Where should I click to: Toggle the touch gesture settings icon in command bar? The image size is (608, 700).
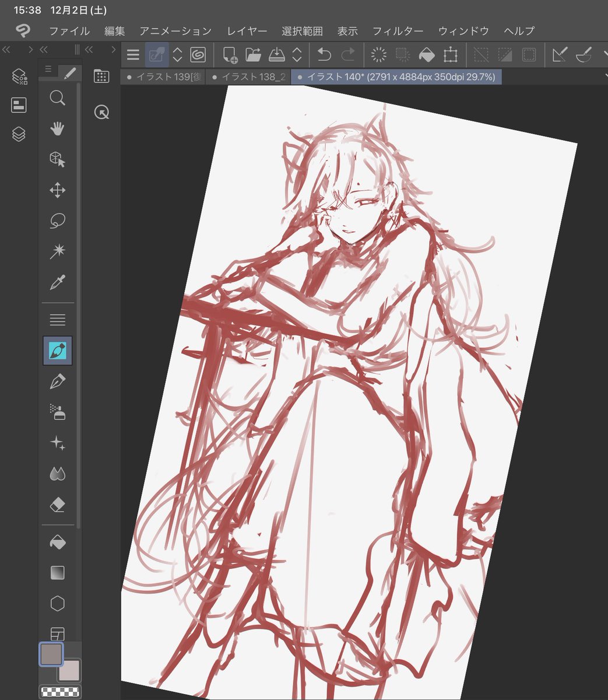(x=157, y=55)
